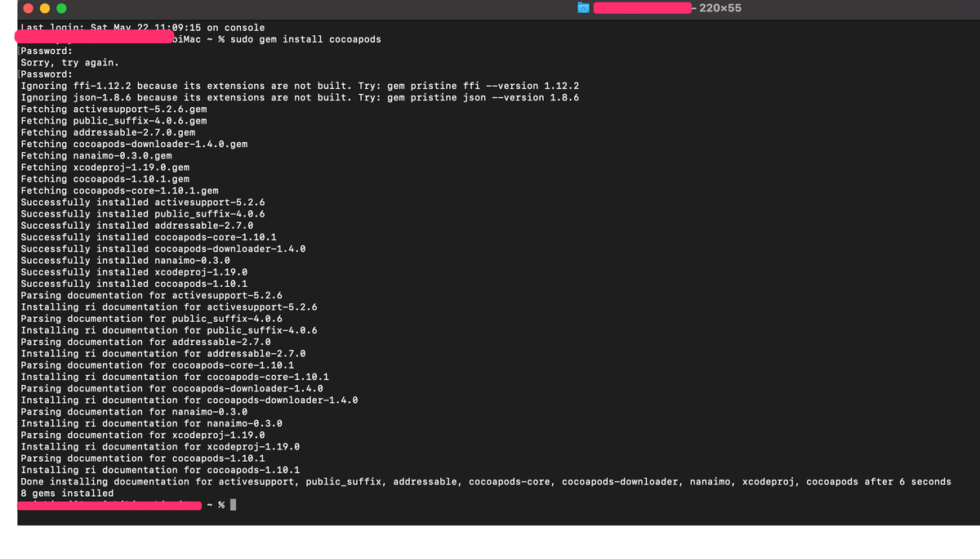
Task: Click 'Successfully installed public_suffix-4.0.6' line
Action: [143, 213]
